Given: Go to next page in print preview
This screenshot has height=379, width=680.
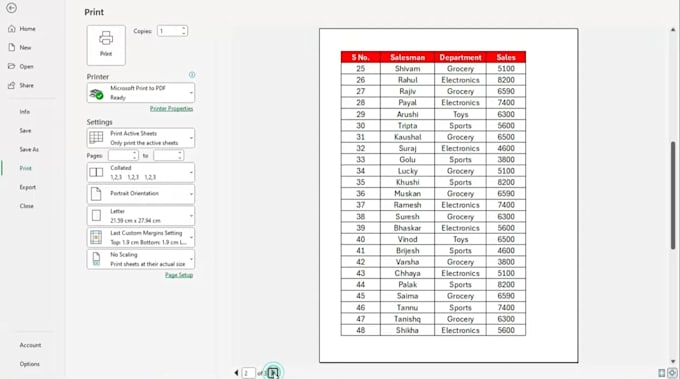Looking at the screenshot, I should 273,372.
